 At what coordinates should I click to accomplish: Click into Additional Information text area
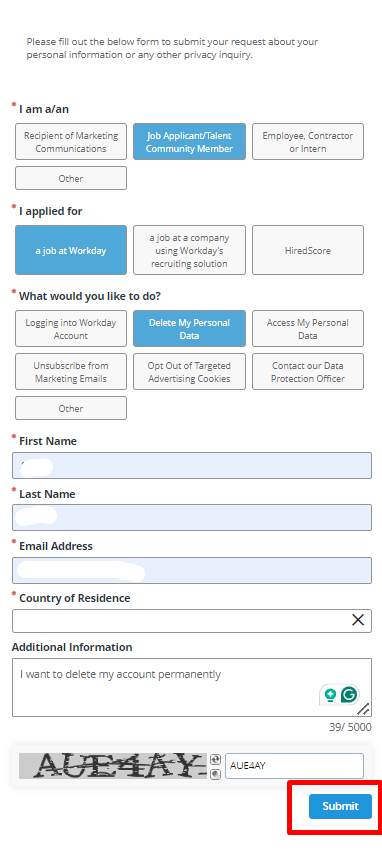192,687
